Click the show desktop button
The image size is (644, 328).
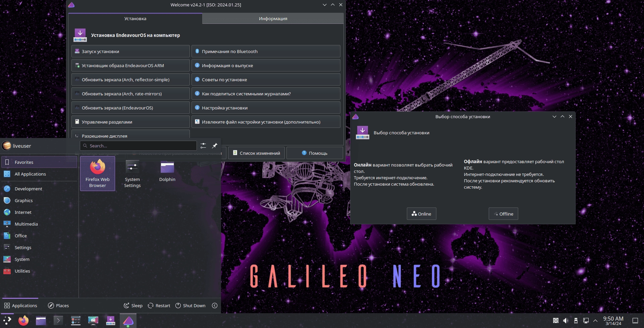tap(635, 321)
